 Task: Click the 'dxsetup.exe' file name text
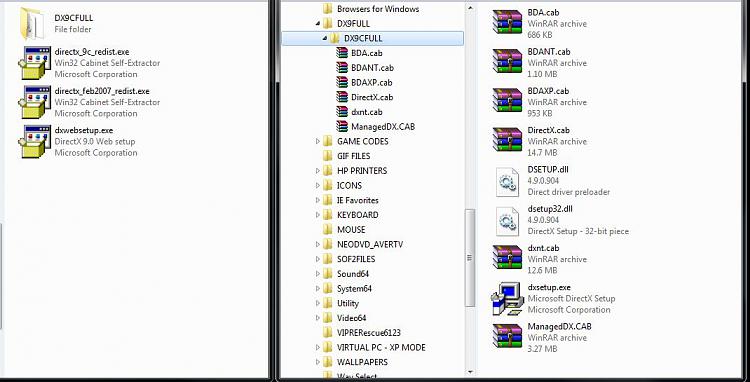click(x=549, y=287)
